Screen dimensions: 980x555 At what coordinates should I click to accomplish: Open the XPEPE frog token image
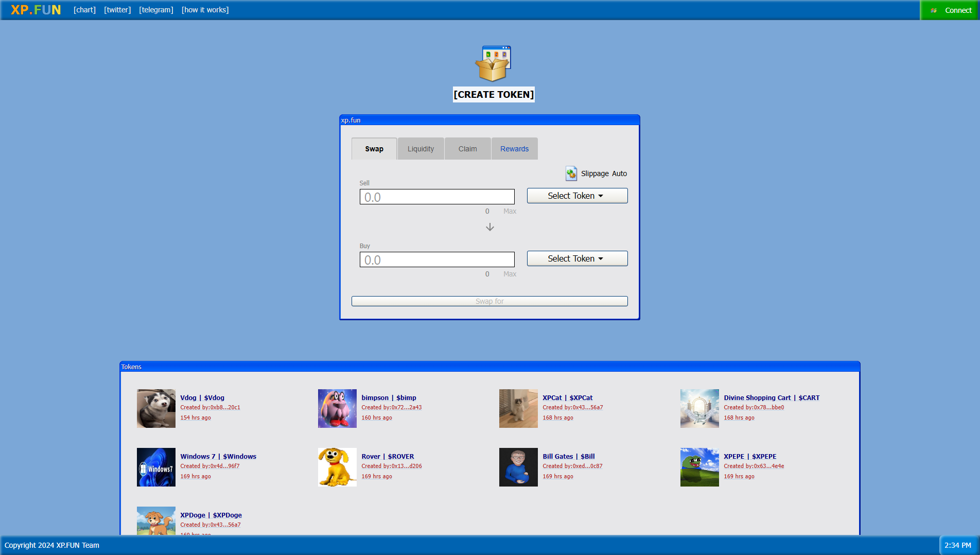click(x=699, y=467)
